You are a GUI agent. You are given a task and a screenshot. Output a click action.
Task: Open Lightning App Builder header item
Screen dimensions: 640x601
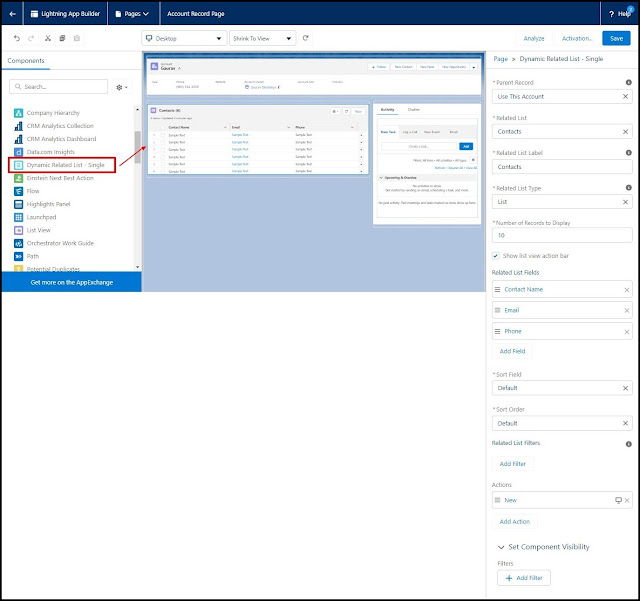click(x=65, y=13)
